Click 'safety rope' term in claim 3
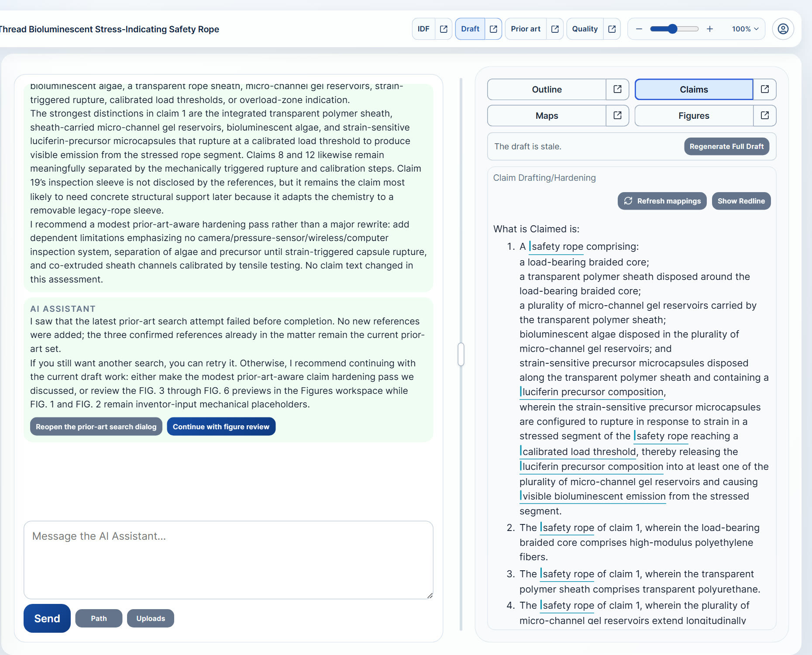 [568, 574]
